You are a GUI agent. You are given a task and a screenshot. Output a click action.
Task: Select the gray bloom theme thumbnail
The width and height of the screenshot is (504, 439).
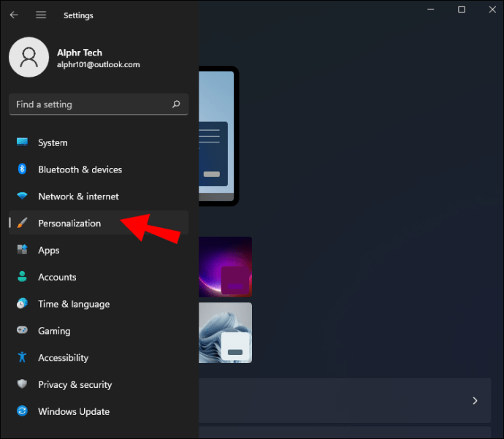tap(225, 332)
